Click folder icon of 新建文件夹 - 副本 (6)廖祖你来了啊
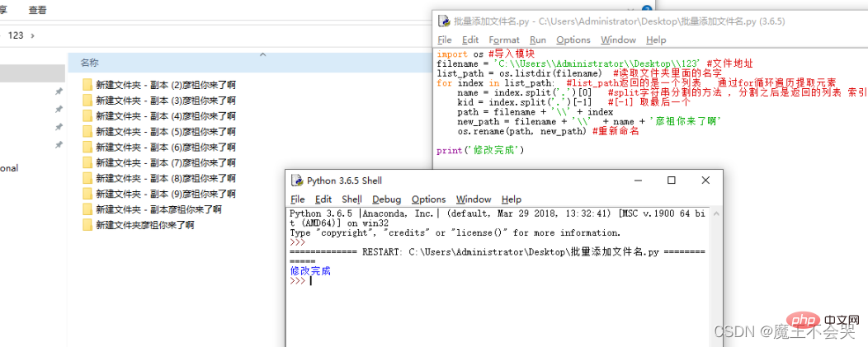Image resolution: width=868 pixels, height=347 pixels. point(87,147)
